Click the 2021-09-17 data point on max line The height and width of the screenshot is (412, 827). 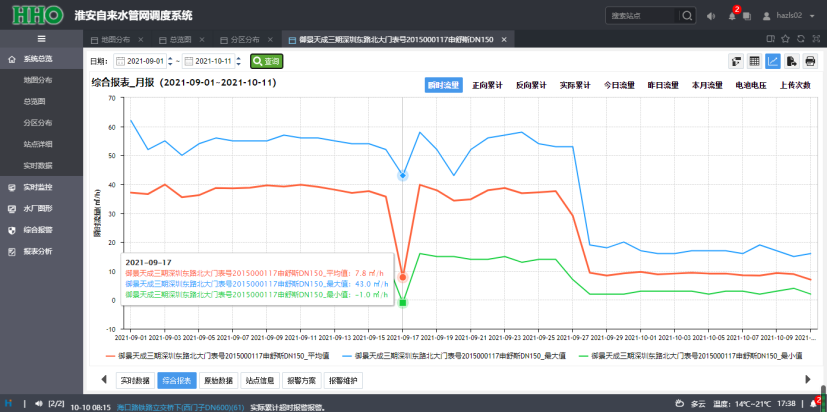coord(403,175)
